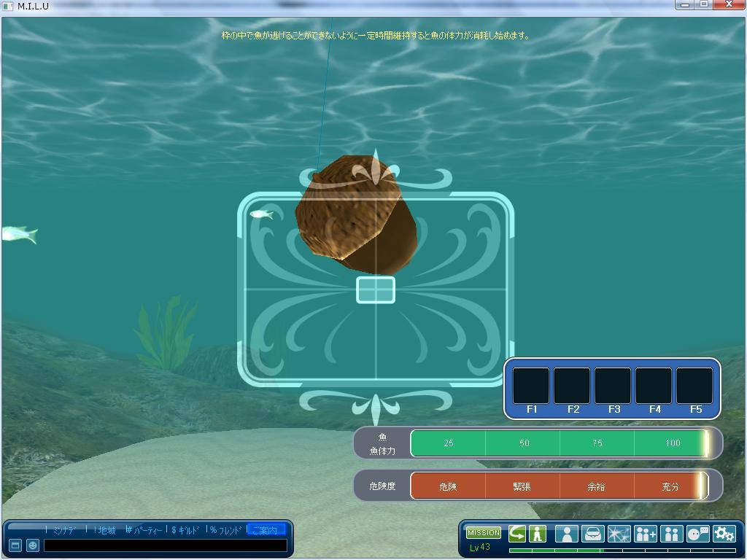747x560 pixels.
Task: Select the ギルド chat tab
Action: (x=186, y=530)
